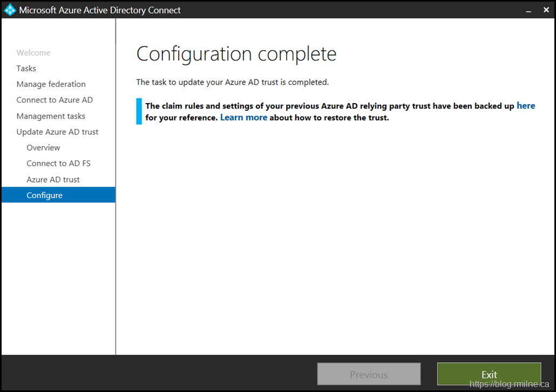
Task: Go to the Tasks step
Action: [26, 68]
